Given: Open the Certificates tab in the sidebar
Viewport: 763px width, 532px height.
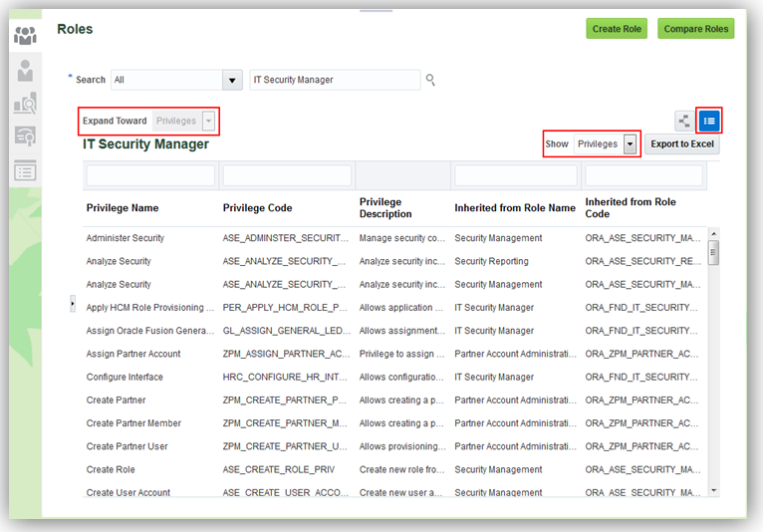Looking at the screenshot, I should click(25, 136).
